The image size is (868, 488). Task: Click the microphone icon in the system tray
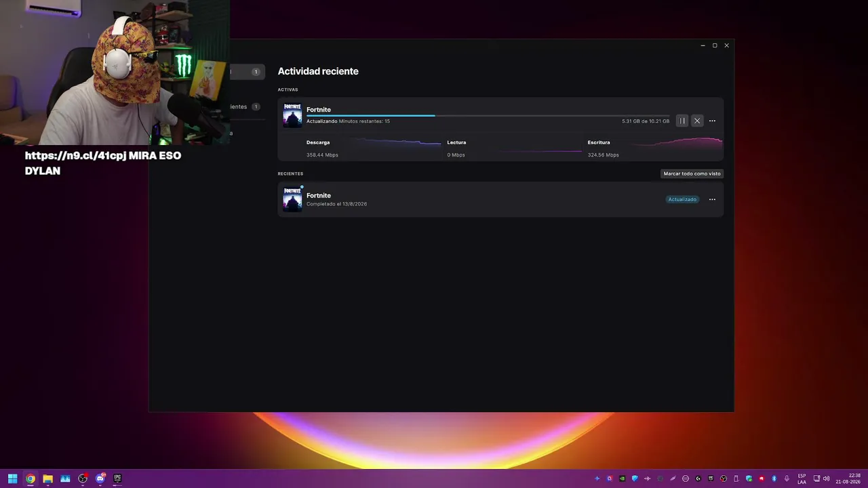point(787,479)
